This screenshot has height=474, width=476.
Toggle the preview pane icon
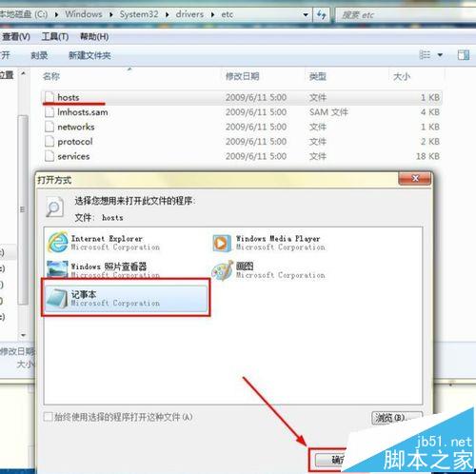click(x=464, y=55)
